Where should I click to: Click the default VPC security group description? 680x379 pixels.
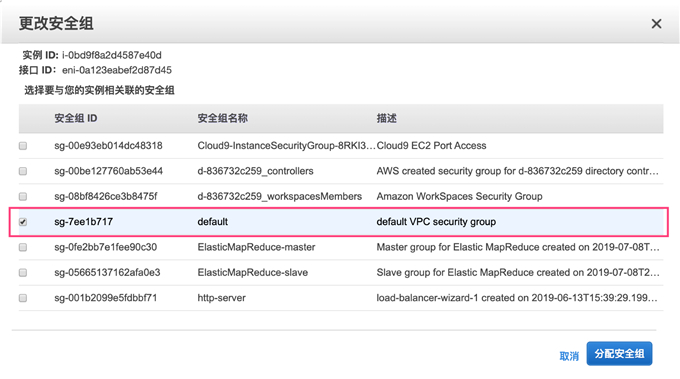[436, 222]
